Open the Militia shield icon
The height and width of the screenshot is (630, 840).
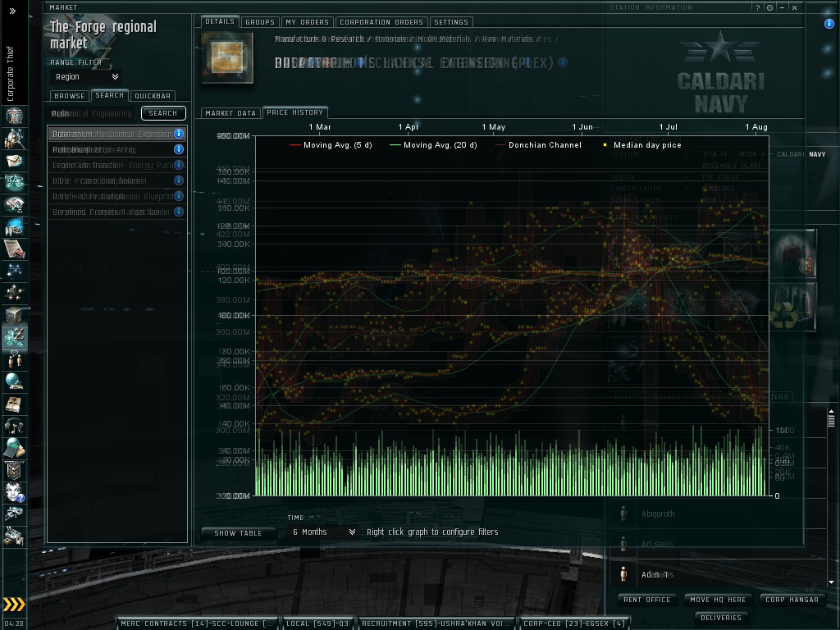pyautogui.click(x=14, y=470)
